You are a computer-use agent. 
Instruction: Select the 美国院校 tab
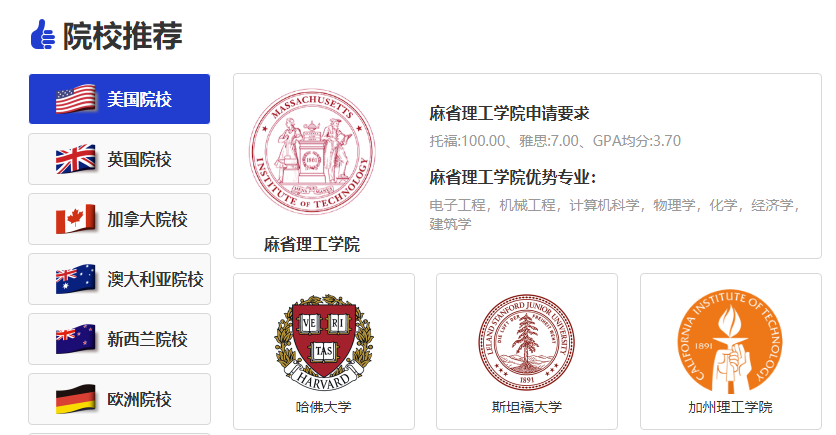(119, 99)
